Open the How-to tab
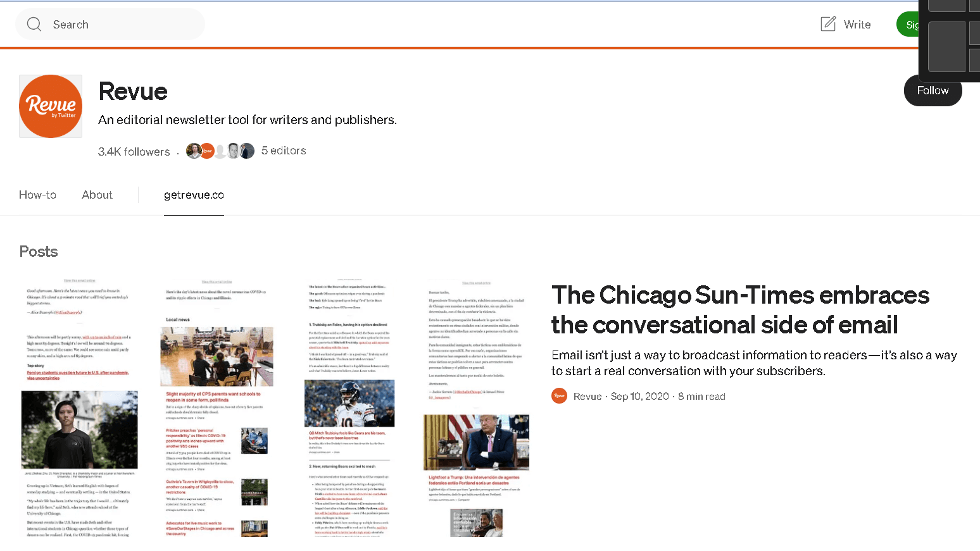This screenshot has width=980, height=551. [37, 195]
